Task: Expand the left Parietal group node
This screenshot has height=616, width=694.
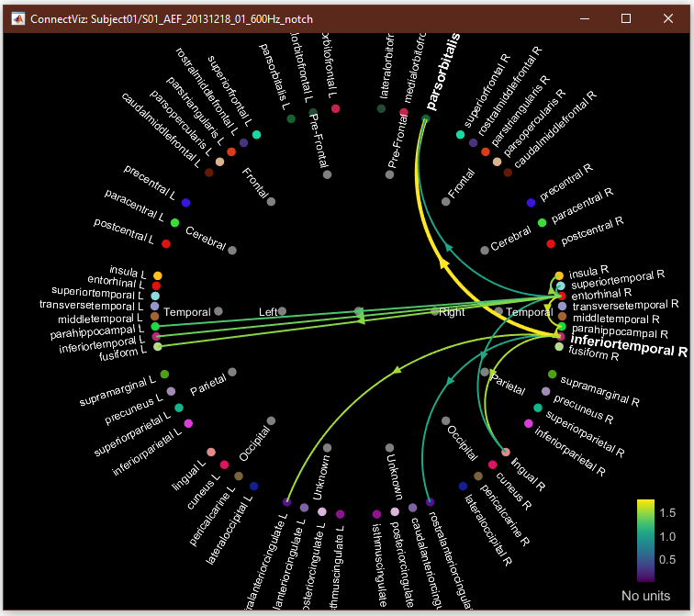Action: [x=232, y=372]
